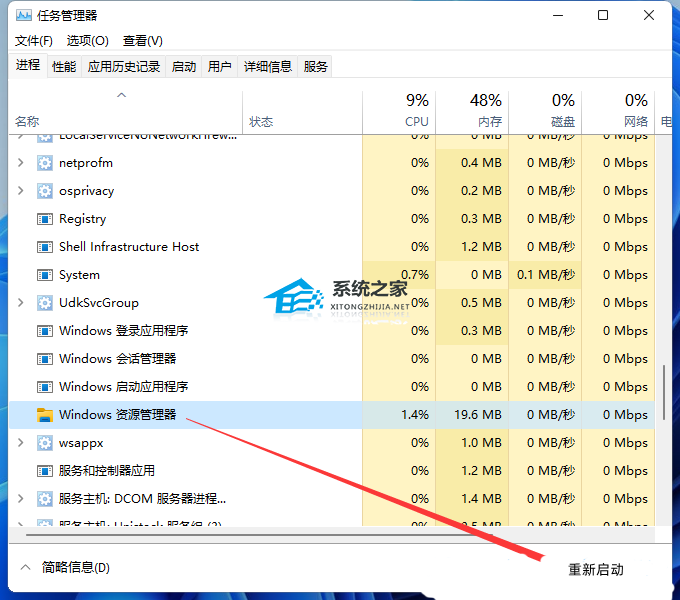The image size is (680, 600).
Task: Click the wsappx gear icon
Action: pyautogui.click(x=45, y=443)
